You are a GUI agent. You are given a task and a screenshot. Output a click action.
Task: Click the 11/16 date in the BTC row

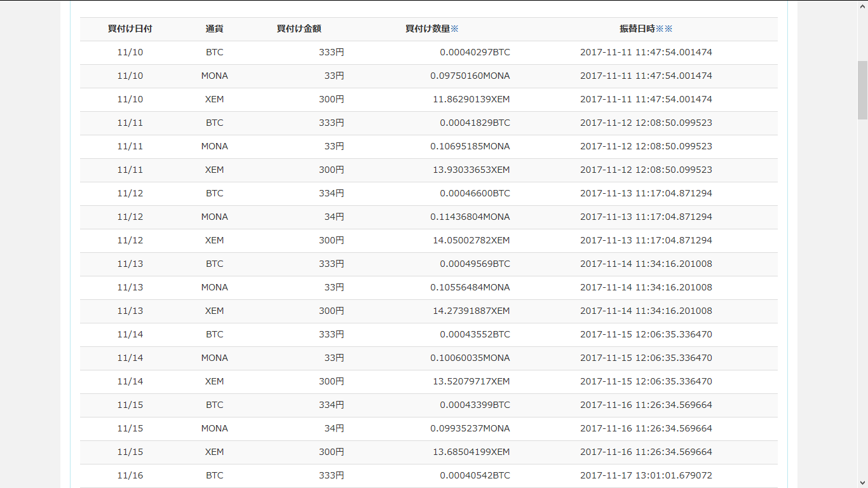[130, 475]
